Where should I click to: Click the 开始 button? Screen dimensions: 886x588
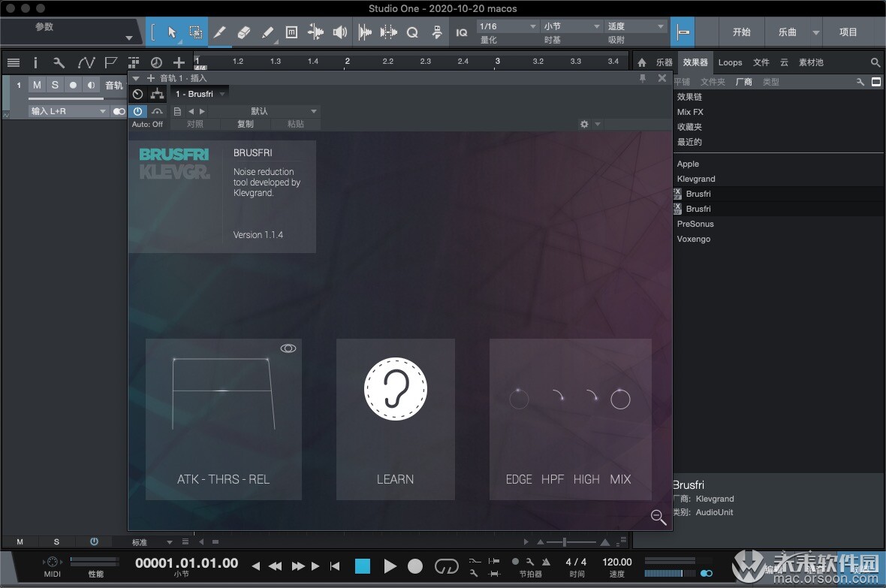741,32
